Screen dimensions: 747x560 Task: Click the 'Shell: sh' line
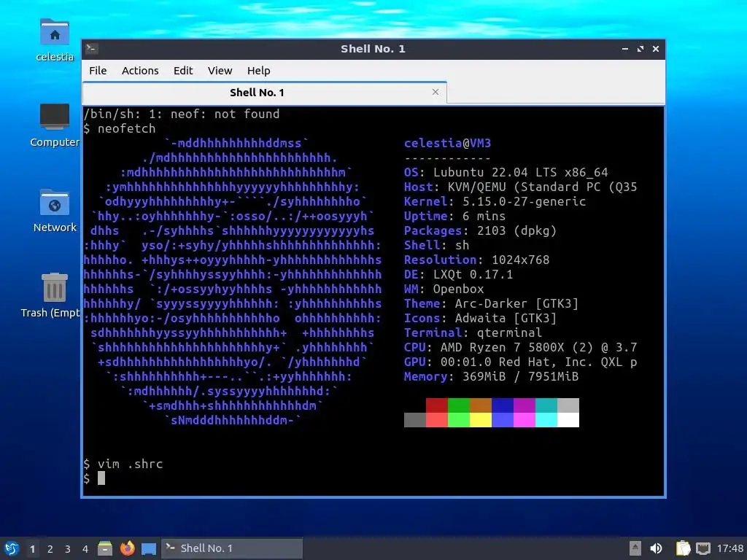coord(436,245)
